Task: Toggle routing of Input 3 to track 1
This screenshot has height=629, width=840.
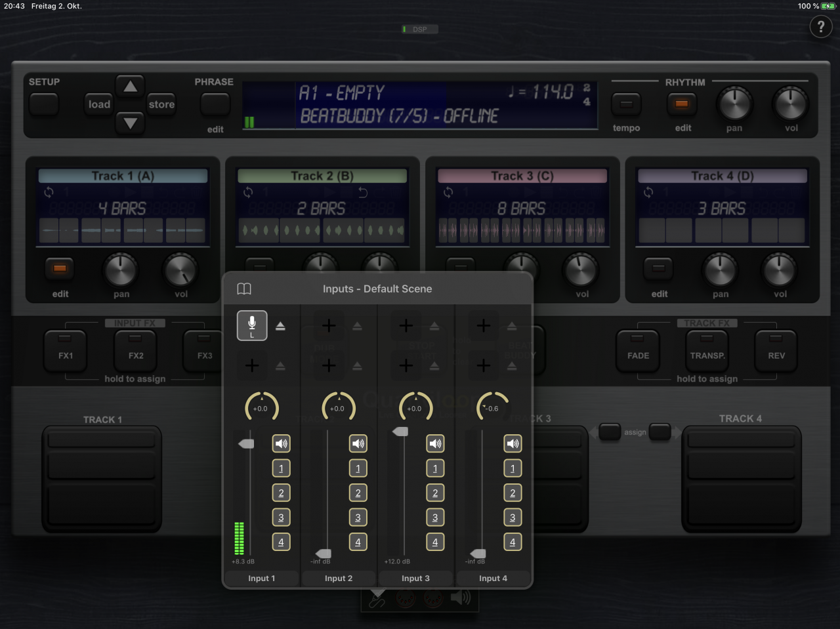Action: 435,468
